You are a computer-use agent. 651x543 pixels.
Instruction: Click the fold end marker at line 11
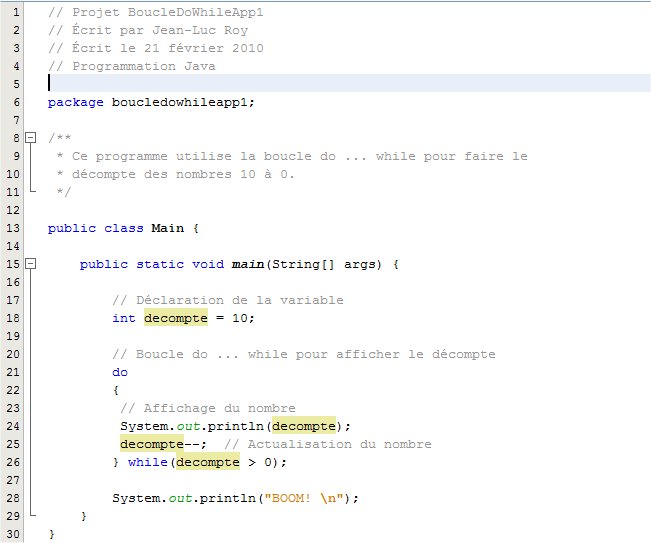(32, 189)
